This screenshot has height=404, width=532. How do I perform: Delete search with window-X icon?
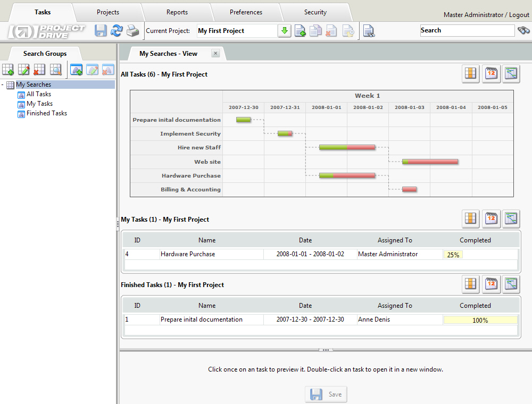108,70
